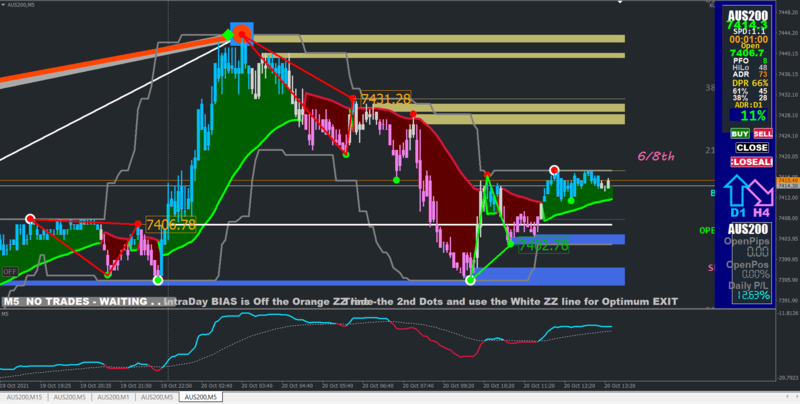This screenshot has height=404, width=800.
Task: Click the white-ringed red dot near 20 Oct 11:20
Action: click(x=554, y=169)
